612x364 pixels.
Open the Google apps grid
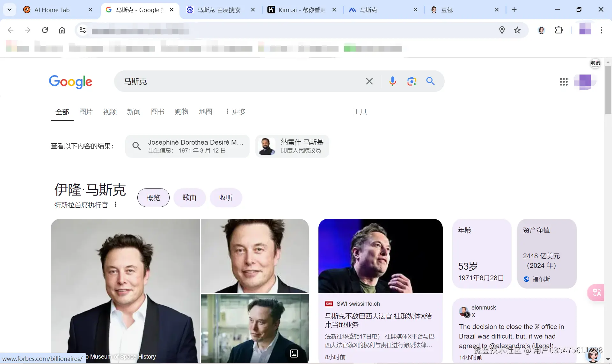click(564, 82)
